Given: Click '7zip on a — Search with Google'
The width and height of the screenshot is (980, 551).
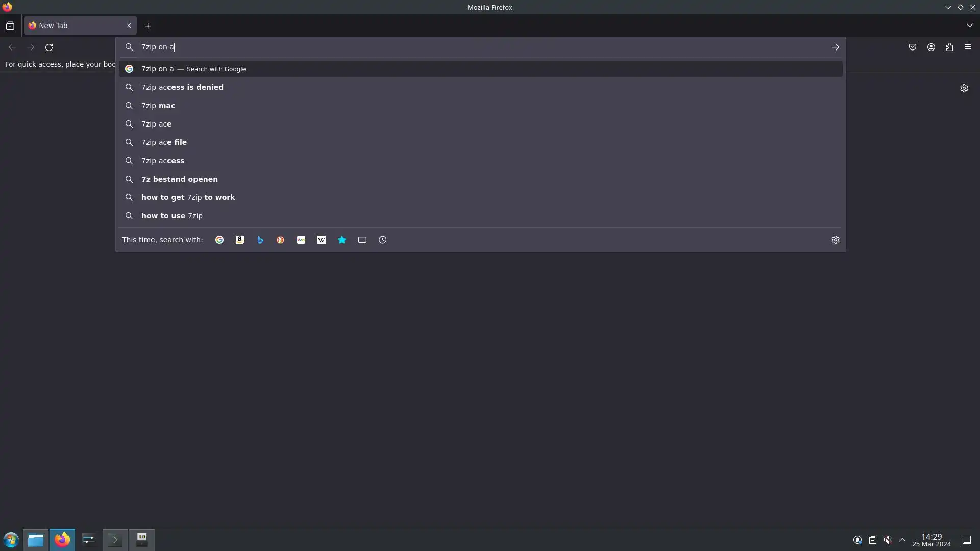Looking at the screenshot, I should point(194,69).
